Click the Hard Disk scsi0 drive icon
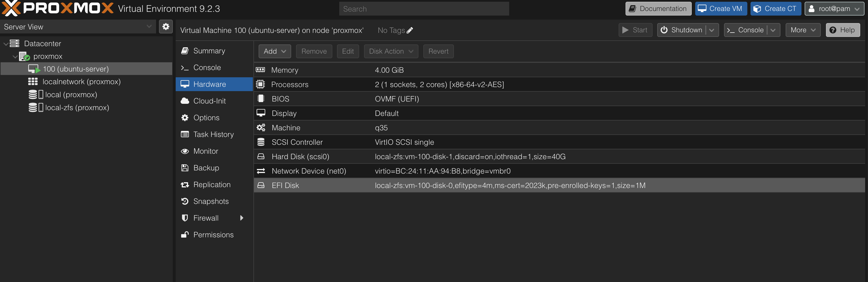This screenshot has width=868, height=282. tap(261, 157)
